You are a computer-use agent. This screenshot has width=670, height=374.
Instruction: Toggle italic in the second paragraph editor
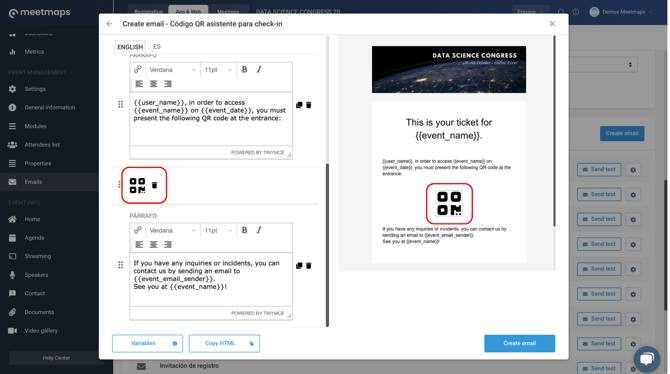[259, 230]
